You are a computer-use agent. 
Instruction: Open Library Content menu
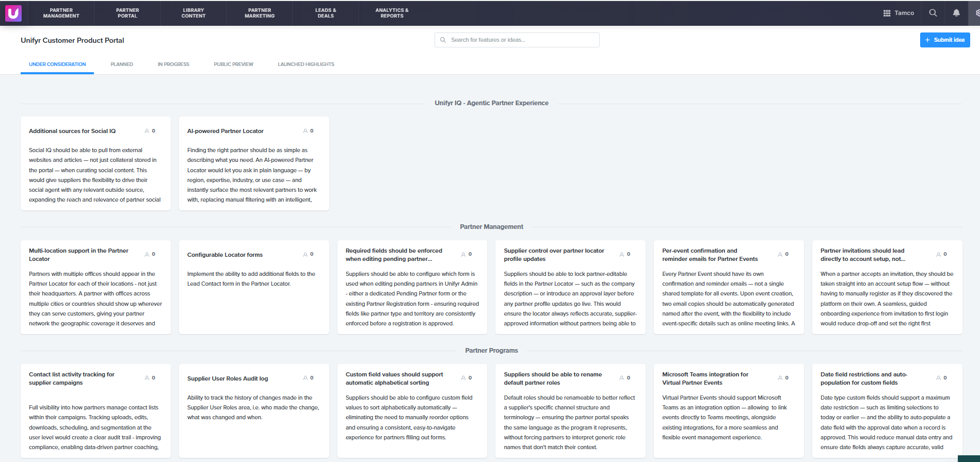[194, 13]
